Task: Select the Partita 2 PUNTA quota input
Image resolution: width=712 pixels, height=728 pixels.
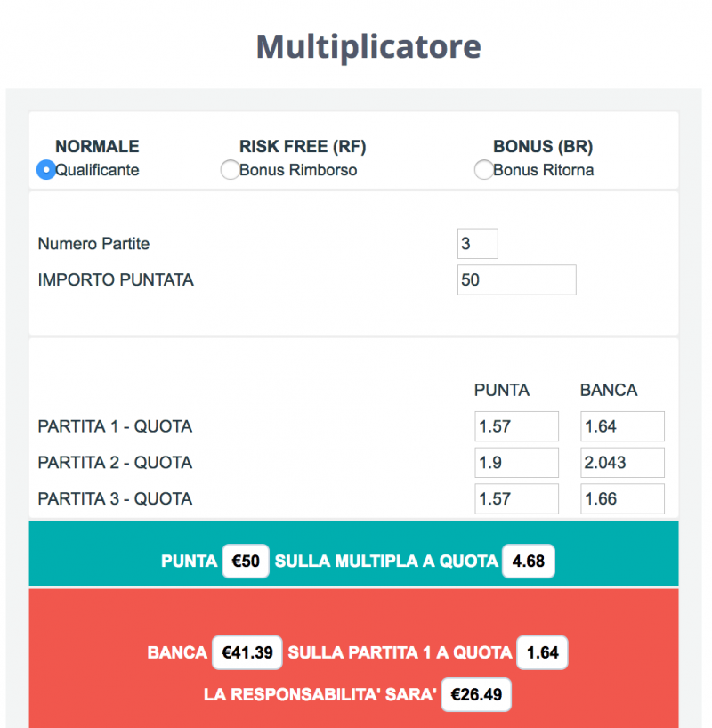Action: click(x=516, y=463)
